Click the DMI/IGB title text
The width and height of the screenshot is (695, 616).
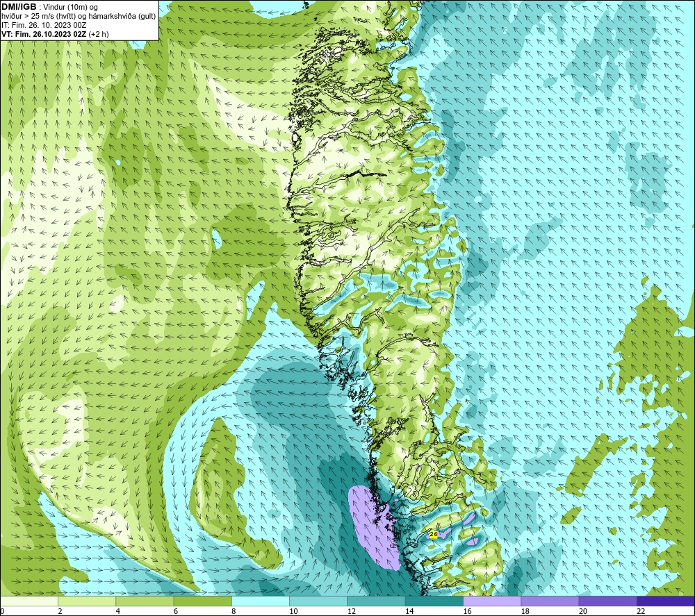pos(19,7)
